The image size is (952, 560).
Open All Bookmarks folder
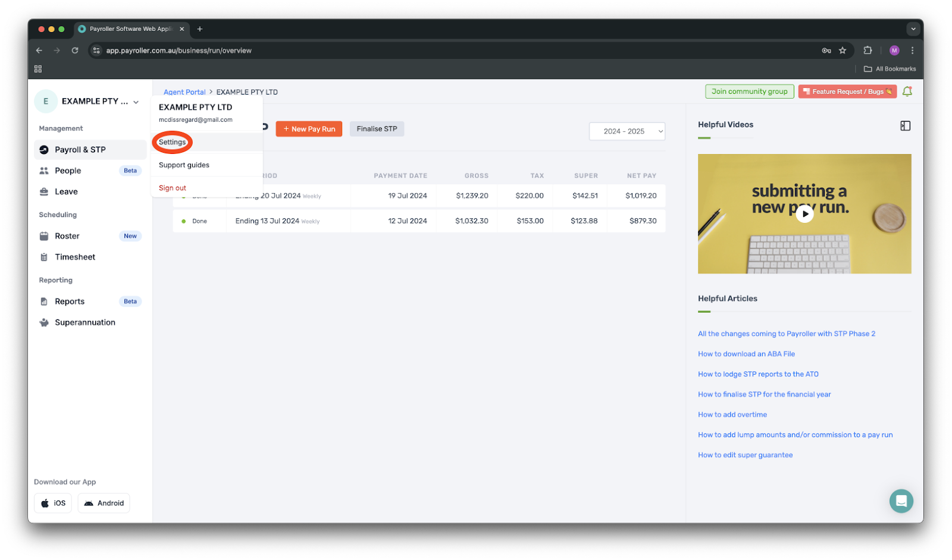coord(890,69)
